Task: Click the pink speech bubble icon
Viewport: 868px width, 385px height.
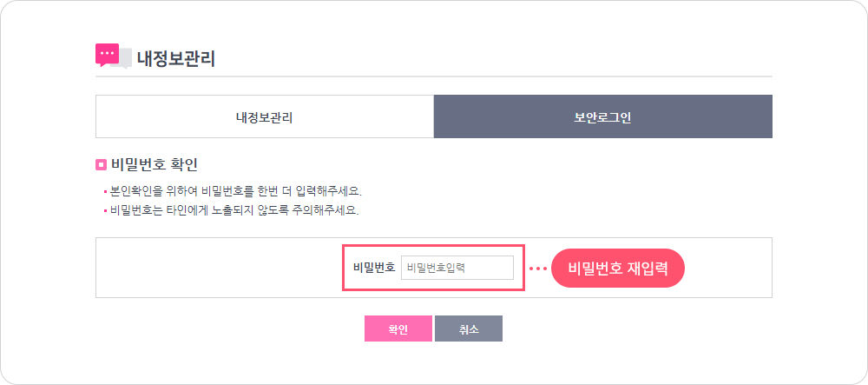Action: tap(107, 54)
